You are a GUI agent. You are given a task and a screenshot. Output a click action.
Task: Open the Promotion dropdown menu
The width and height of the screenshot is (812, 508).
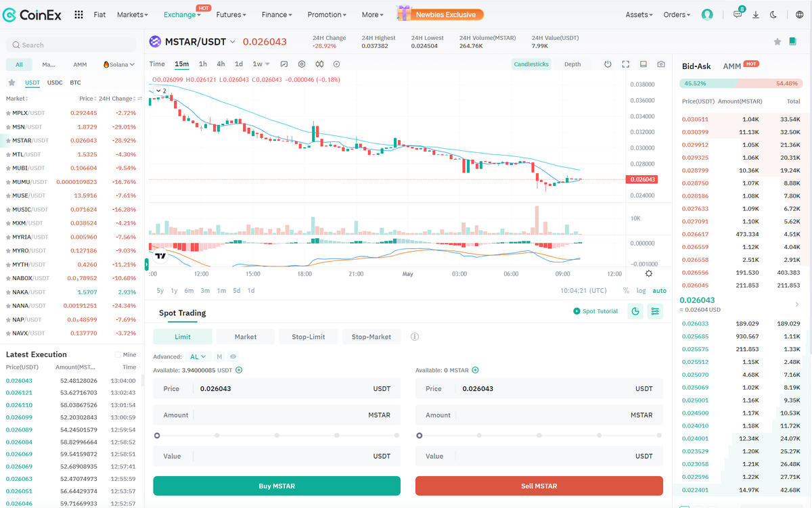pyautogui.click(x=327, y=14)
